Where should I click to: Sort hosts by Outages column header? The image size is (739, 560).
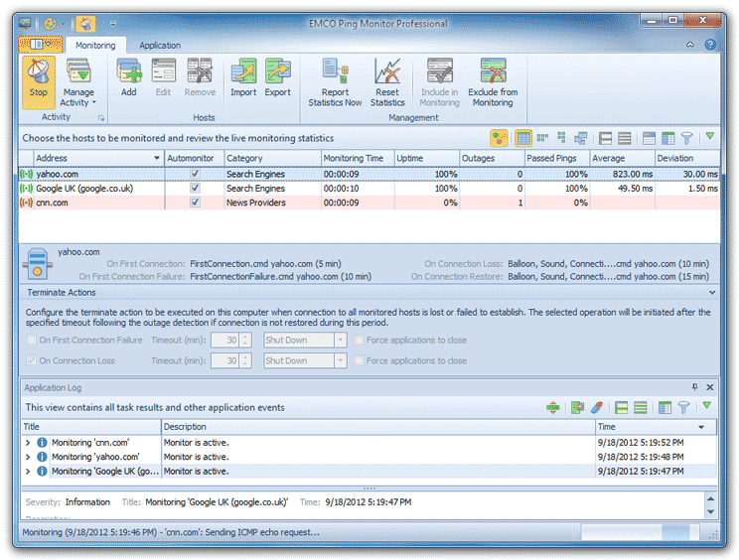(x=492, y=158)
